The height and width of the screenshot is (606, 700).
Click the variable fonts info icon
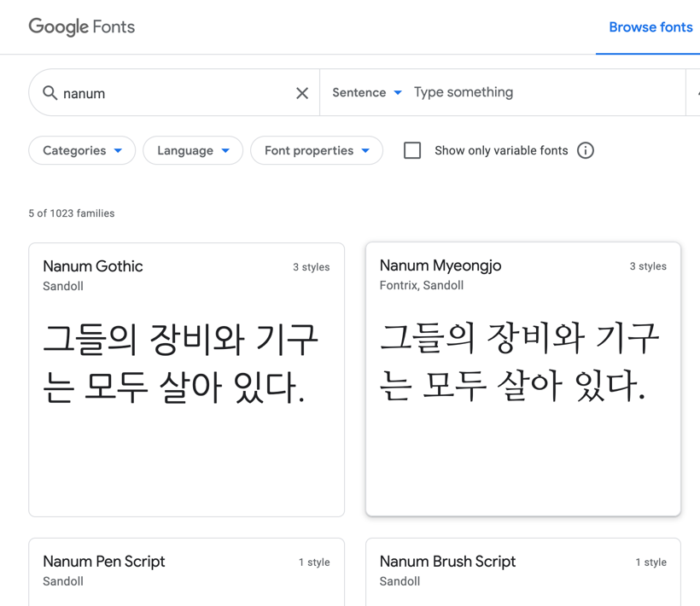586,151
